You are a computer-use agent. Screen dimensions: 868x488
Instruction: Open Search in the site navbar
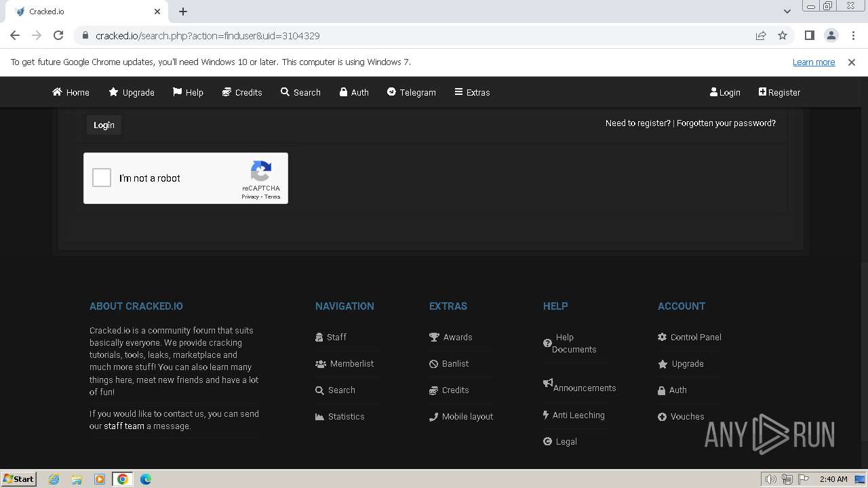pyautogui.click(x=300, y=92)
